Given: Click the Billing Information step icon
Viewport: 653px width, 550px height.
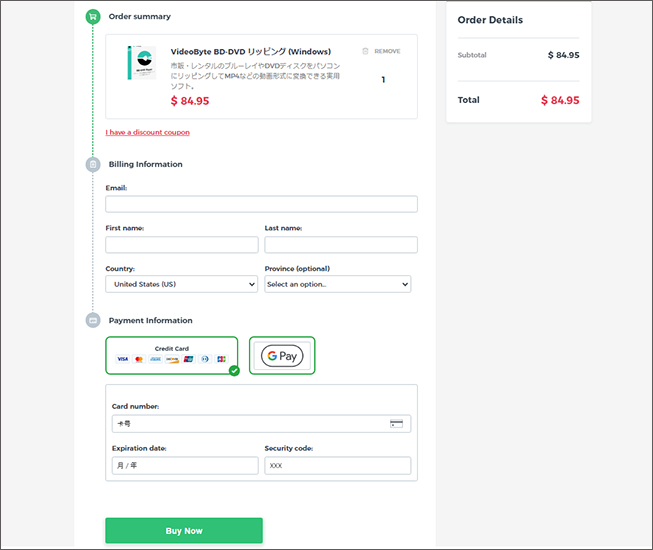Looking at the screenshot, I should point(93,164).
